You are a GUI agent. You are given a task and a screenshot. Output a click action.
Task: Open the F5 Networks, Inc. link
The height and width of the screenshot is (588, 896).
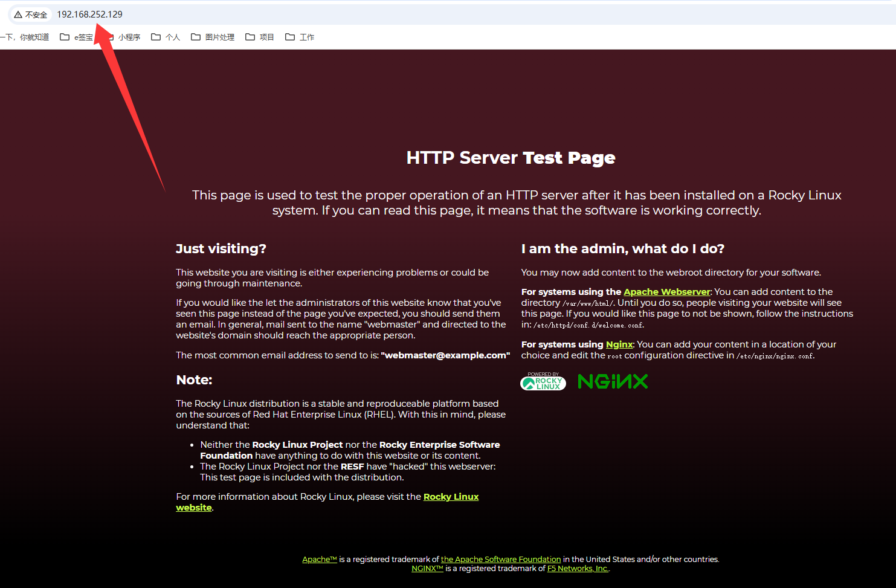click(x=578, y=569)
